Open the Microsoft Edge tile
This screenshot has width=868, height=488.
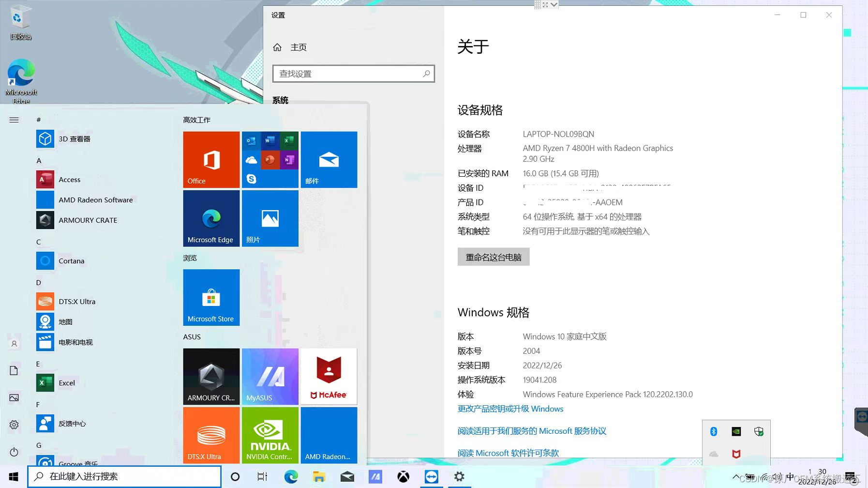click(211, 218)
